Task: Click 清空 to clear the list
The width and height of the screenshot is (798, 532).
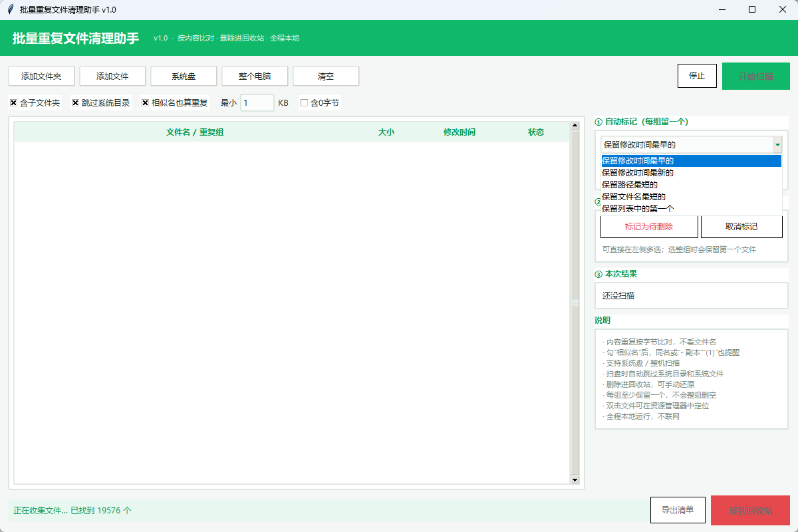Action: 326,76
